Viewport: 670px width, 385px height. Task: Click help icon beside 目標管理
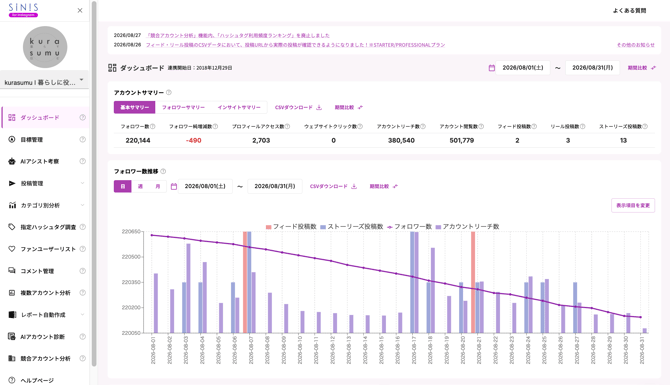click(x=82, y=139)
